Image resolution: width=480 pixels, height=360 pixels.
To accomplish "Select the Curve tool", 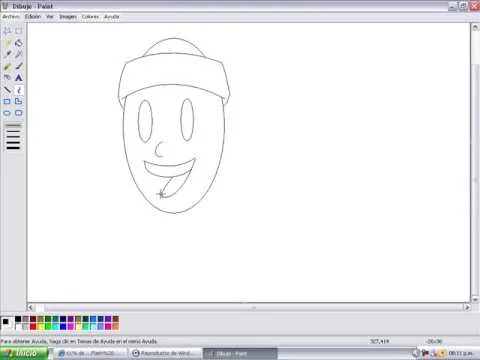I will click(x=19, y=90).
